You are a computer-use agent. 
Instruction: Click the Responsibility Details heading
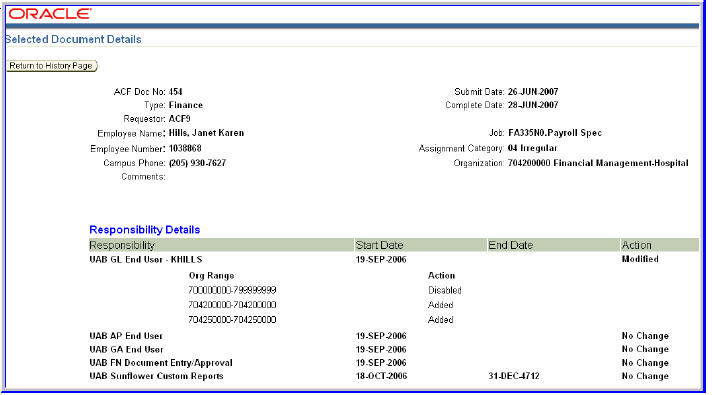click(x=144, y=230)
